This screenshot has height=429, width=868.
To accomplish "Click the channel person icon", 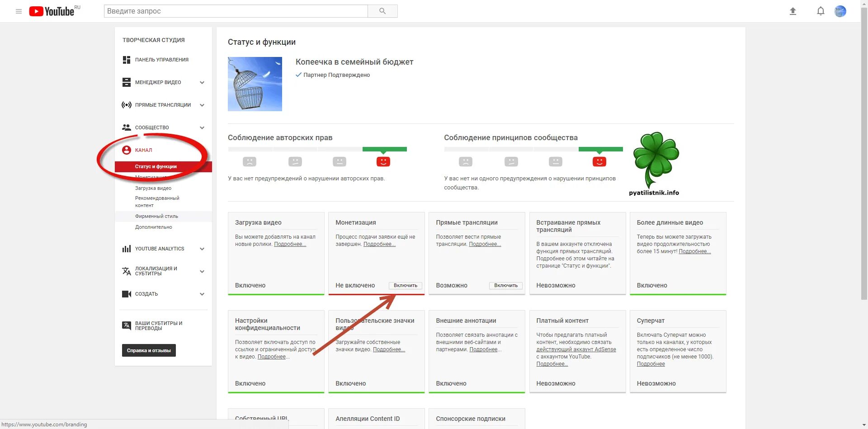I will click(x=127, y=150).
